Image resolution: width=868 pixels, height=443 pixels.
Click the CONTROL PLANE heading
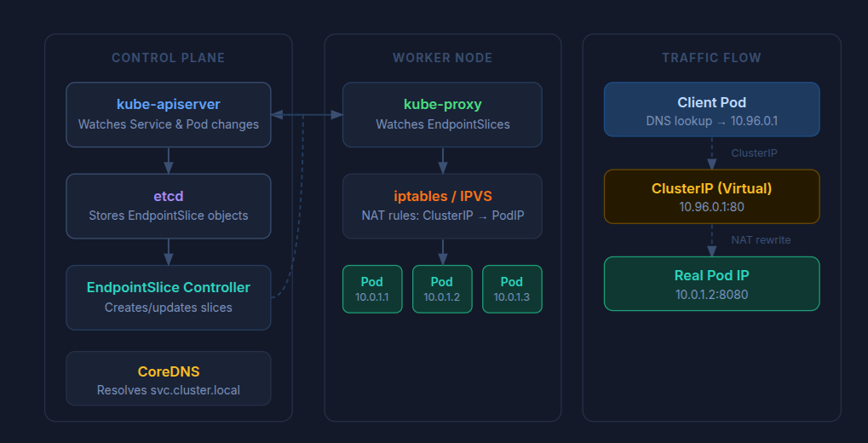tap(169, 58)
